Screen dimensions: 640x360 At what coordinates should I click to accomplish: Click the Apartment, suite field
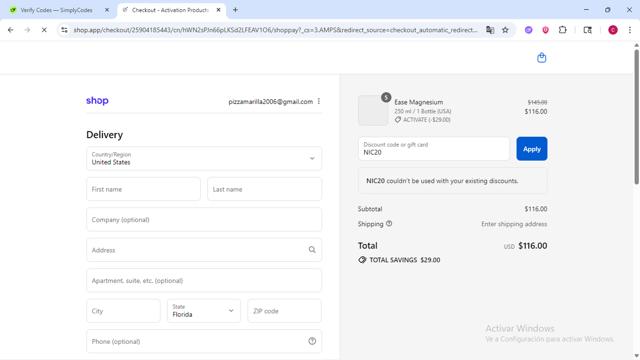click(x=204, y=280)
